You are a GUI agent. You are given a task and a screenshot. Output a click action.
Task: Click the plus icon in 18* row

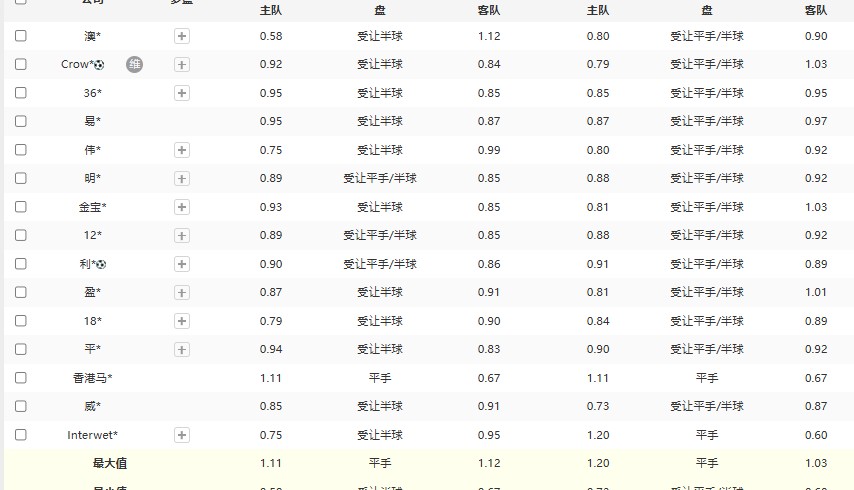click(182, 321)
